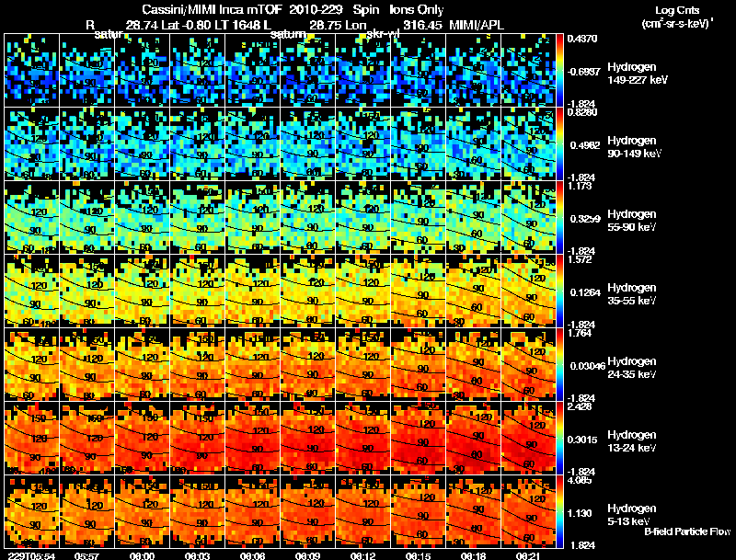Click the 06:21 time label
Image resolution: width=736 pixels, height=560 pixels.
click(x=528, y=555)
